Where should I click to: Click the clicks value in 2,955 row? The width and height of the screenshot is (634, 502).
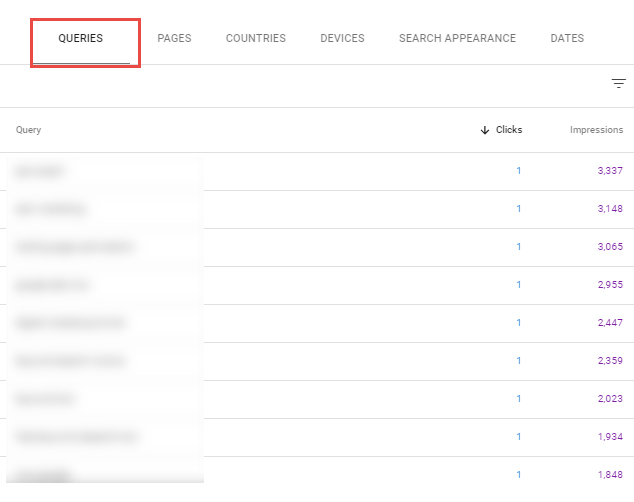coord(519,285)
